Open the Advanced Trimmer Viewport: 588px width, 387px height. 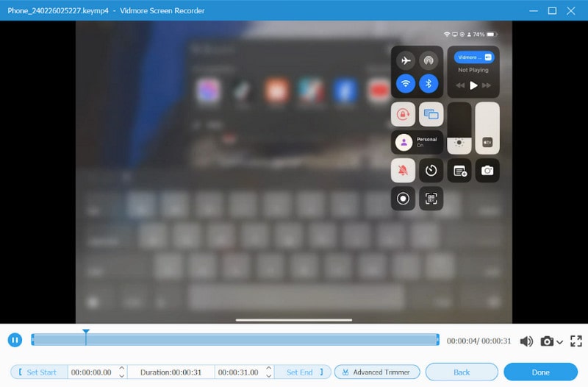377,372
